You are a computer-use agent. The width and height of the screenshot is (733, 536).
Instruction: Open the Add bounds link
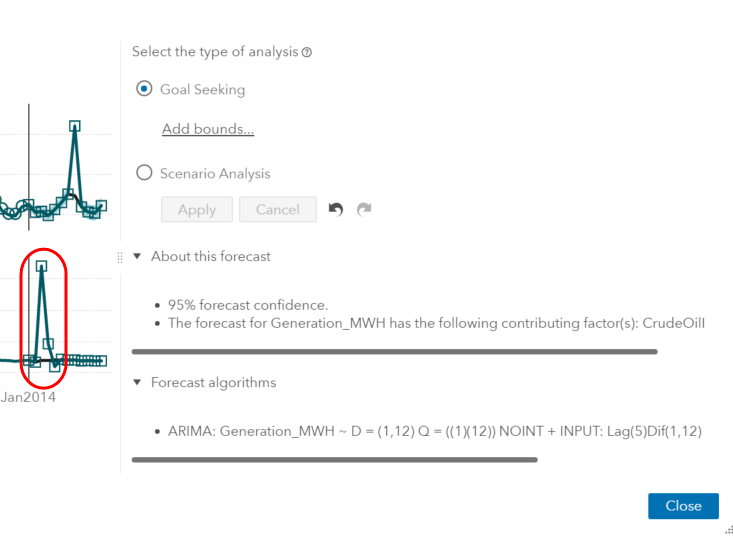pos(208,129)
